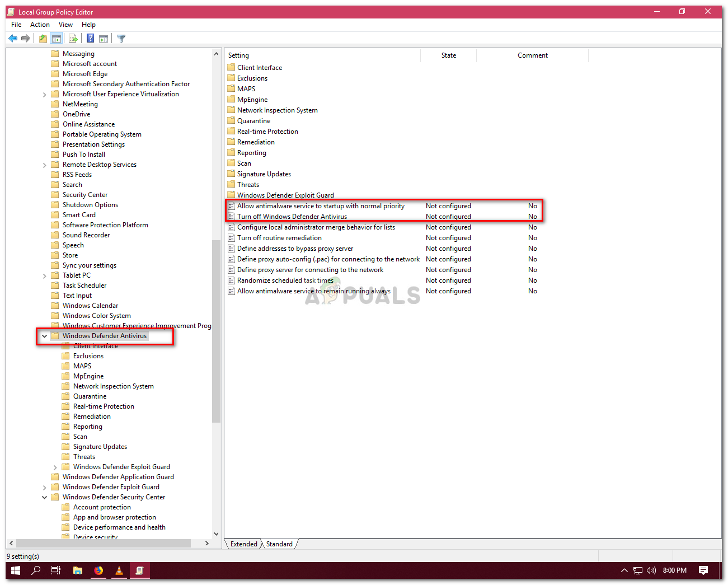Toggle the Action Pane visibility
Screen dimensions: 728x585
pos(104,38)
